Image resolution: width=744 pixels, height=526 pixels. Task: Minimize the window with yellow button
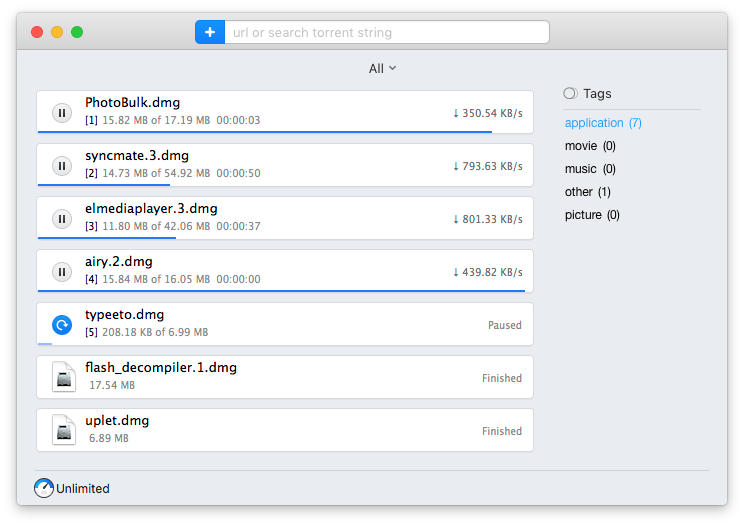click(57, 32)
